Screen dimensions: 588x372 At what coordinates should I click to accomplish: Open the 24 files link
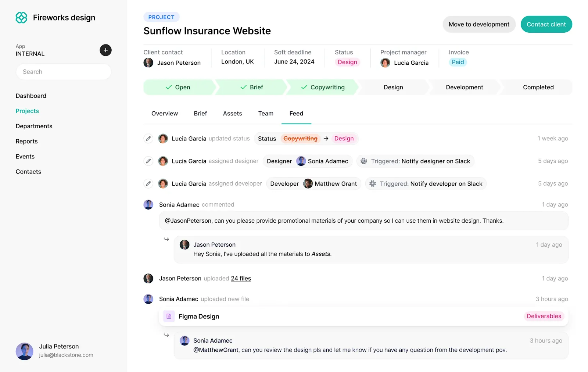tap(241, 279)
